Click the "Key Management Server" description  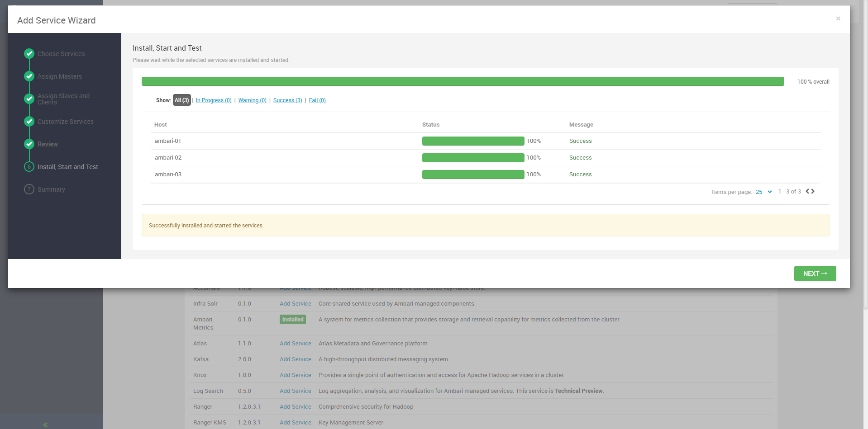coord(351,423)
